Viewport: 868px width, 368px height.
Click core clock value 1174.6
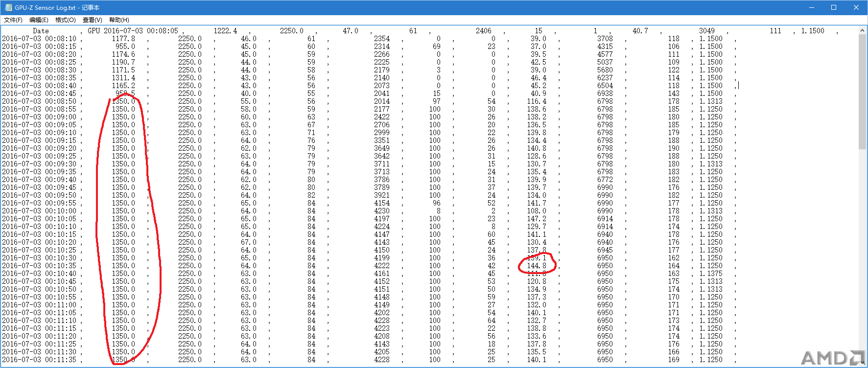123,54
